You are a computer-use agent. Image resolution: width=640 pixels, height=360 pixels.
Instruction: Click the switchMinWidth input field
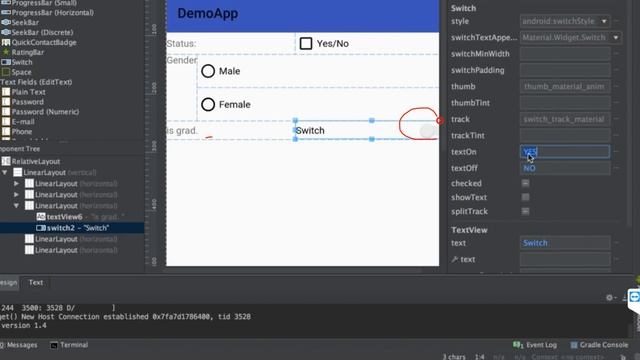click(565, 54)
